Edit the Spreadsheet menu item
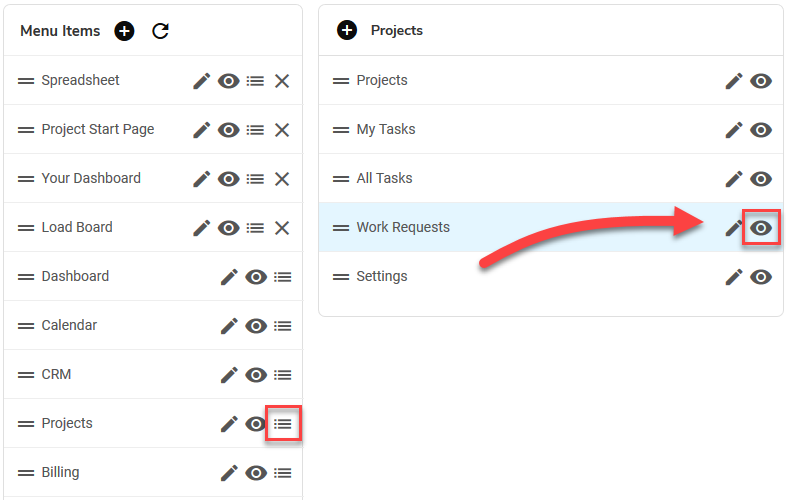Image resolution: width=786 pixels, height=500 pixels. pyautogui.click(x=202, y=81)
